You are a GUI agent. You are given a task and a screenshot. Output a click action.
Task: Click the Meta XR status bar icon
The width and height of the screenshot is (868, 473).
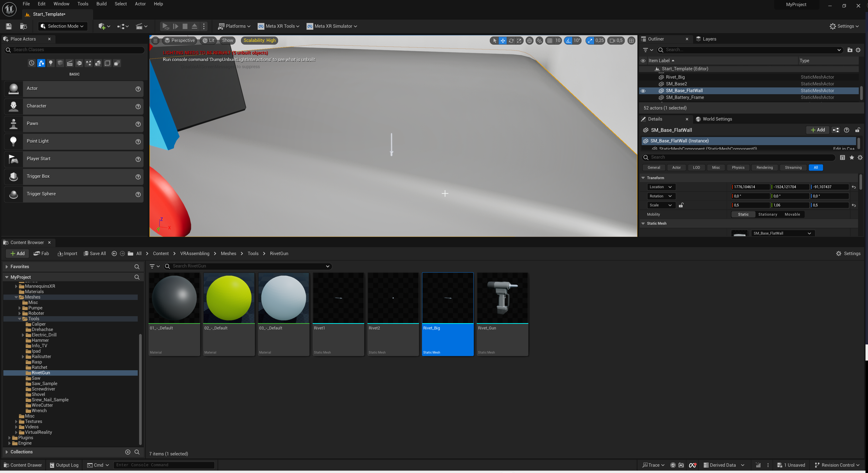[692, 465]
